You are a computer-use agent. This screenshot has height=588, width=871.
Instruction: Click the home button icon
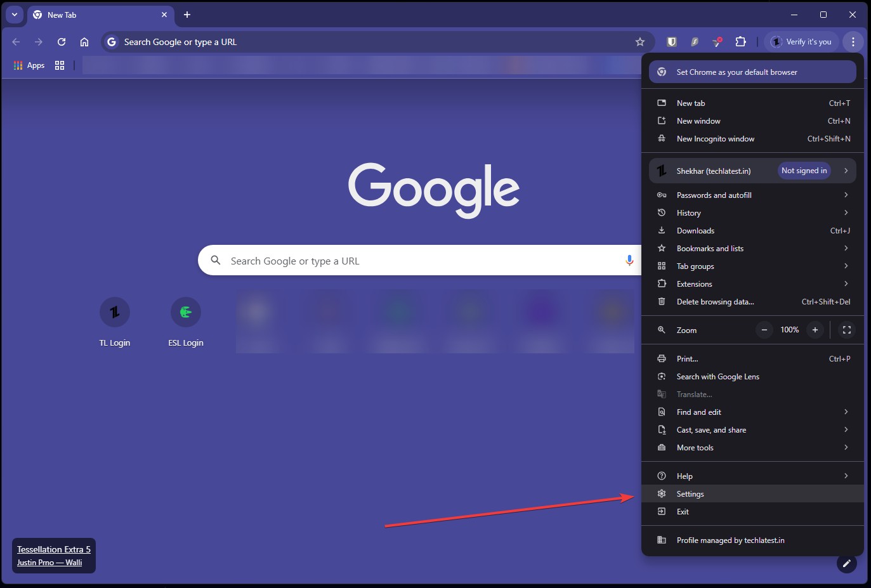(84, 41)
